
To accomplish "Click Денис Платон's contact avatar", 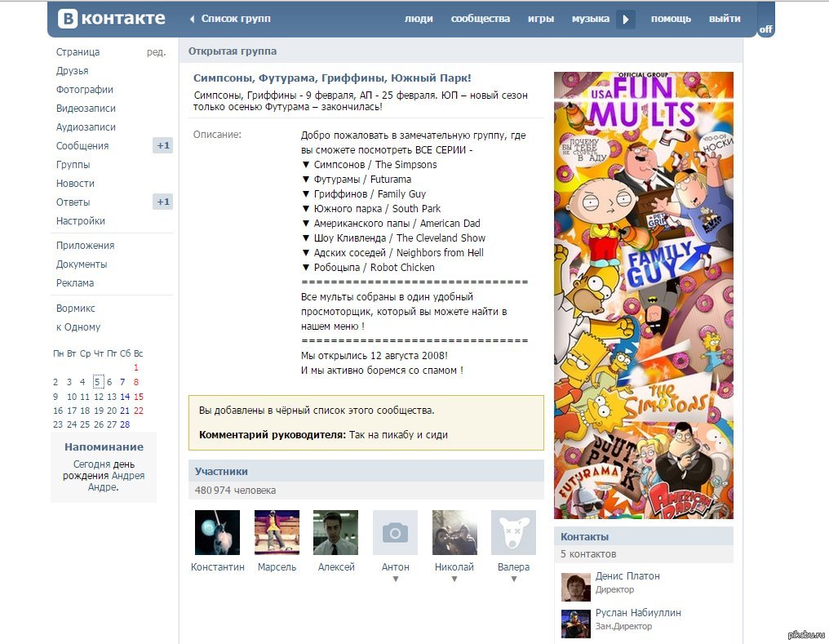I will (575, 587).
